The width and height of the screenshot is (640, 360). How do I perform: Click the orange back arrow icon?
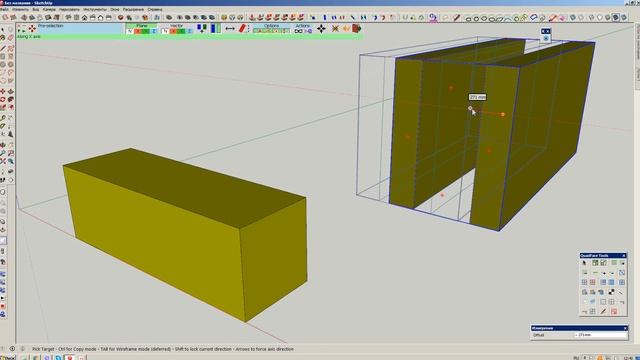tap(346, 29)
